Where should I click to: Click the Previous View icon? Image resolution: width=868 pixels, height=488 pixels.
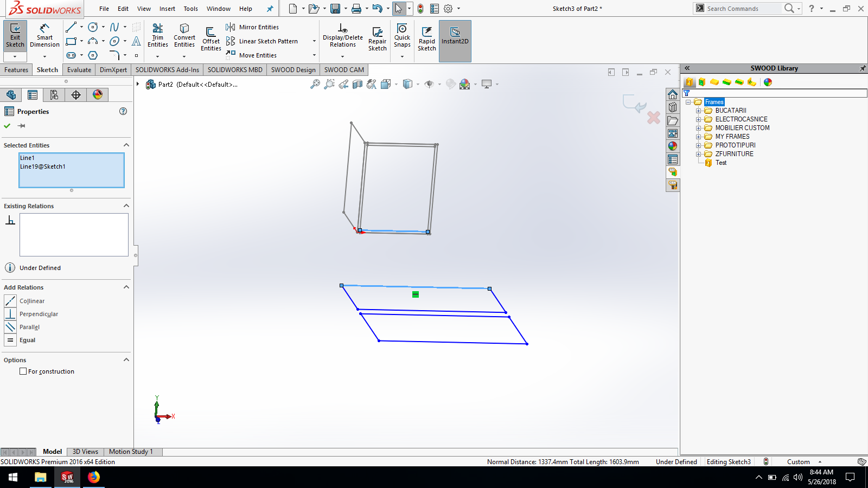[343, 84]
